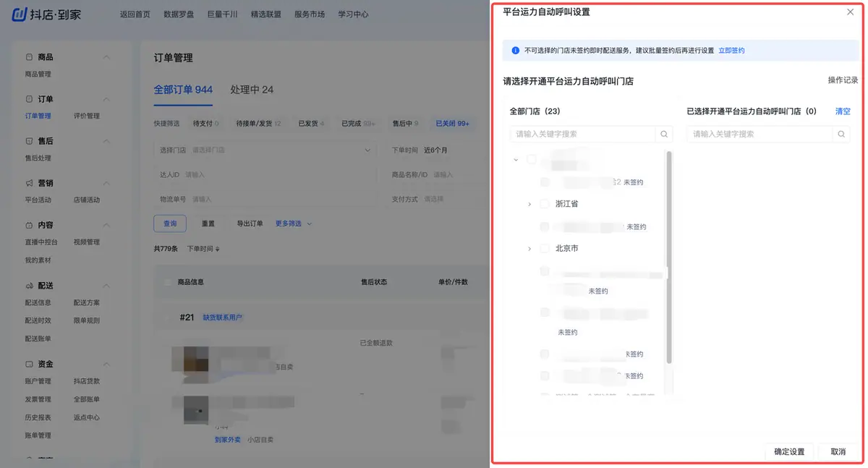Viewport: 868px width, 468px height.
Task: Click the 售后 sidebar section icon
Action: [x=29, y=141]
